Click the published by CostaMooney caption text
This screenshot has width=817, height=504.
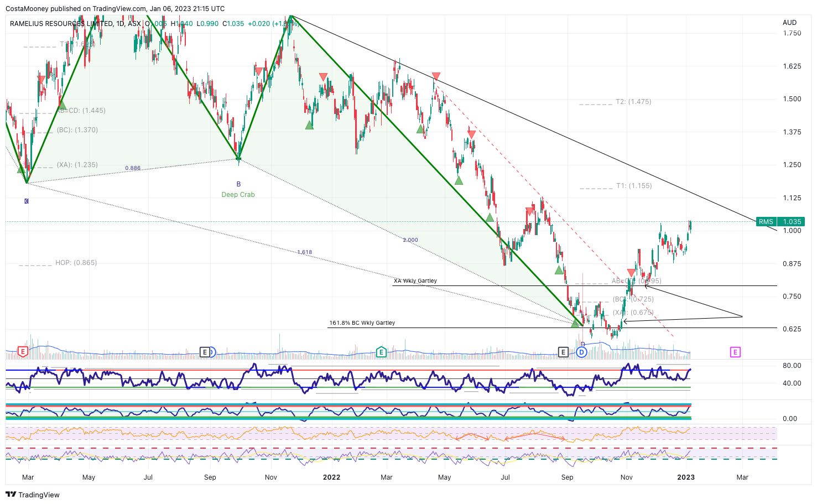point(115,9)
